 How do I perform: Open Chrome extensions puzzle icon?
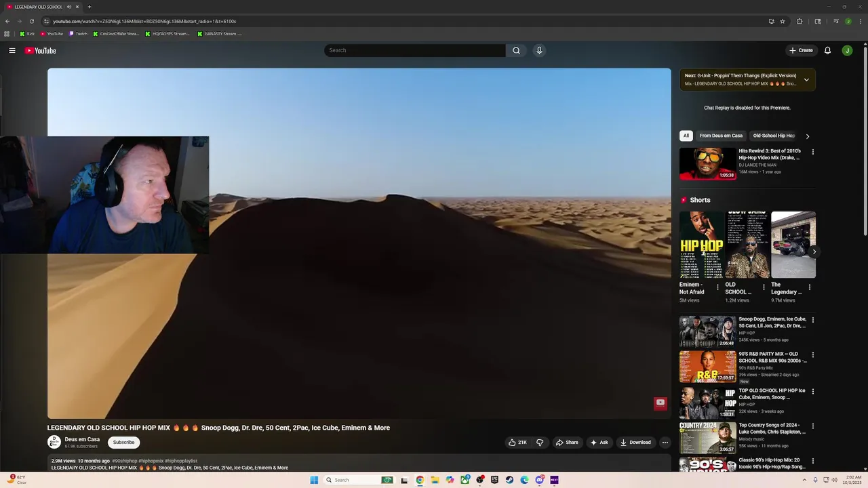pos(800,21)
